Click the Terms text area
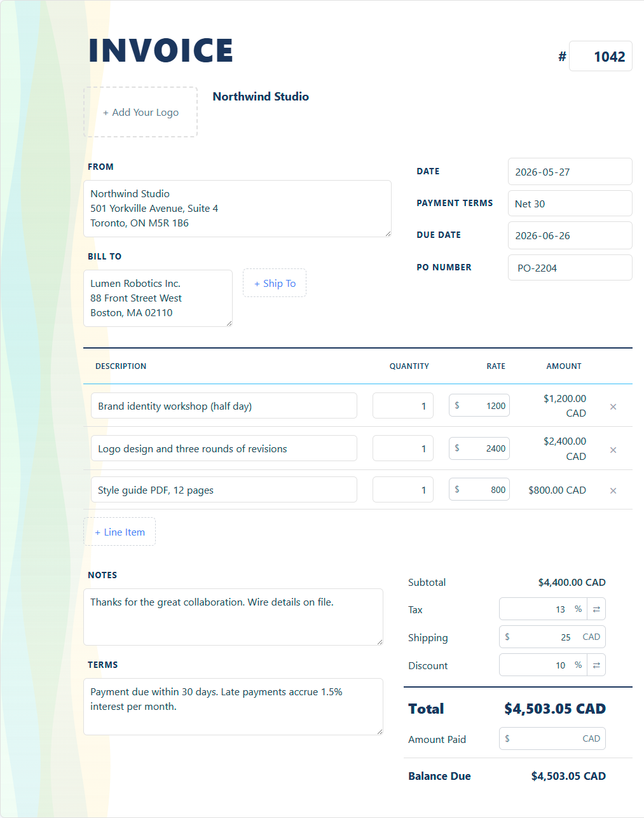This screenshot has width=644, height=818. pyautogui.click(x=233, y=707)
